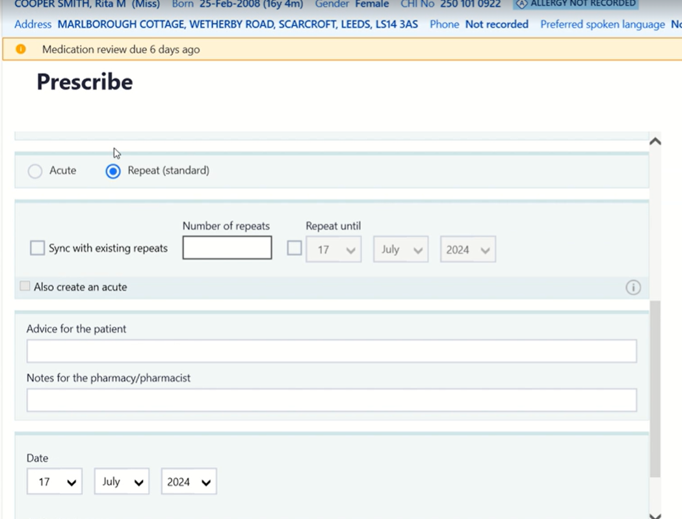
Task: Open the Date month dropdown
Action: pos(122,482)
